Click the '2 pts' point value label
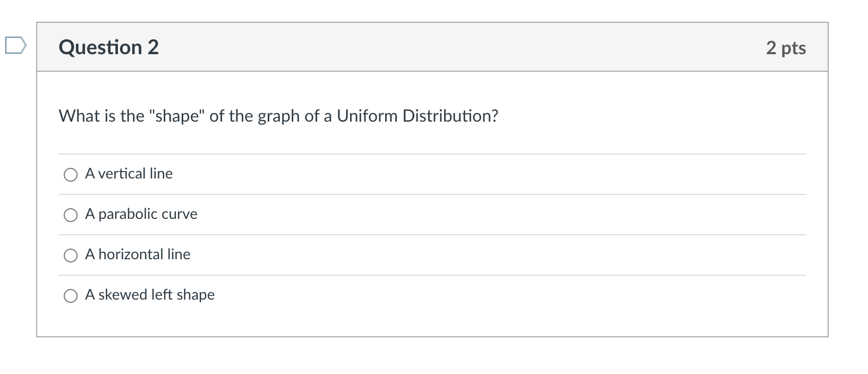Screen dimensions: 868x374 click(x=787, y=47)
